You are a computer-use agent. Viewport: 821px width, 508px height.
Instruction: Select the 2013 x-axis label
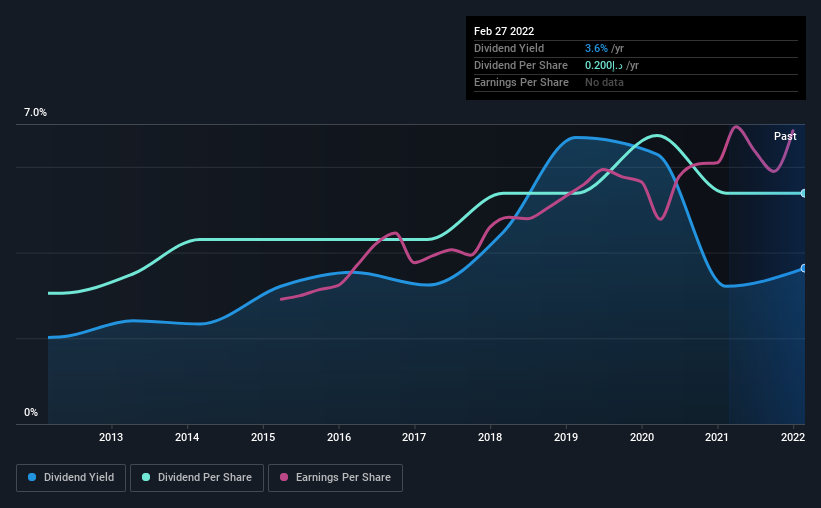coord(111,437)
